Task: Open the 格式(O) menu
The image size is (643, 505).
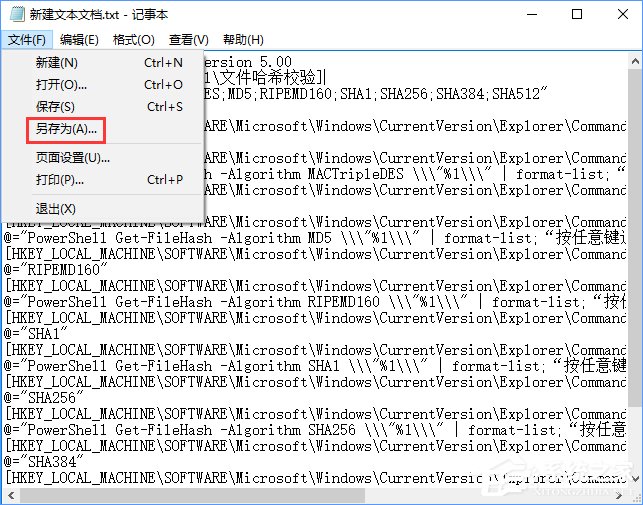Action: (134, 40)
